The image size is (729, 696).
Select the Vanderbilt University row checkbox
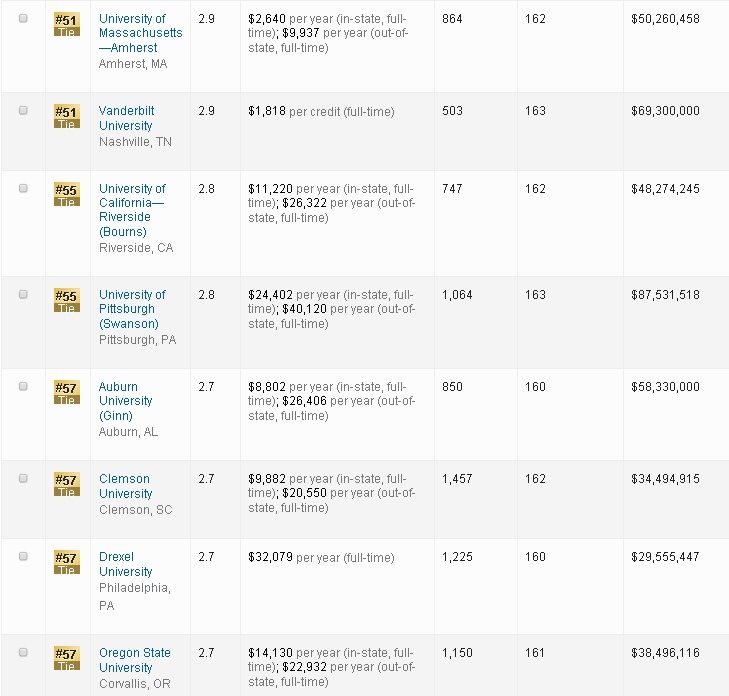[x=24, y=111]
